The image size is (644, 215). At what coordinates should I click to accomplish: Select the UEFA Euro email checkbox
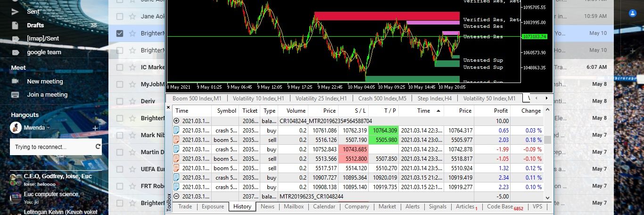pos(120,169)
